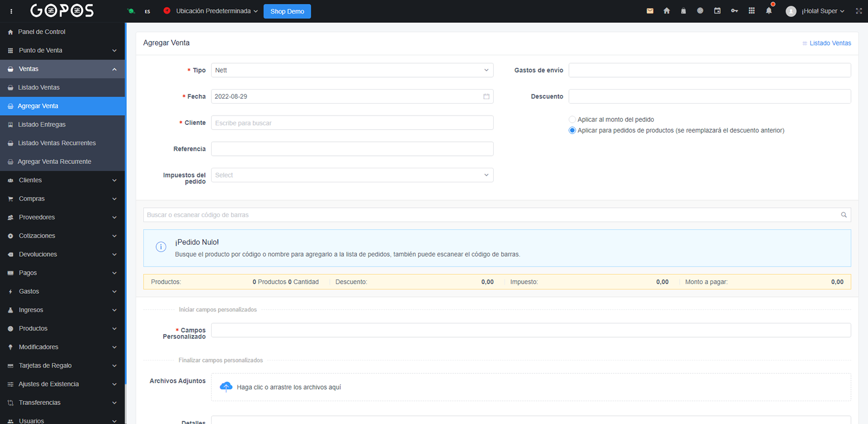Viewport: 868px width, 424px height.
Task: Open Listado Ventas in the sidebar
Action: (x=39, y=87)
